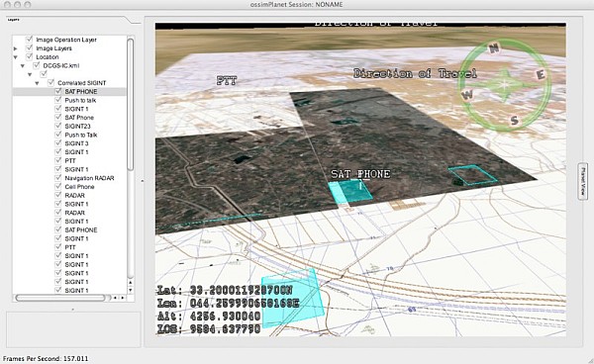Collapse the DCGS-IC.kml tree node
Image resolution: width=594 pixels, height=364 pixels.
23,66
